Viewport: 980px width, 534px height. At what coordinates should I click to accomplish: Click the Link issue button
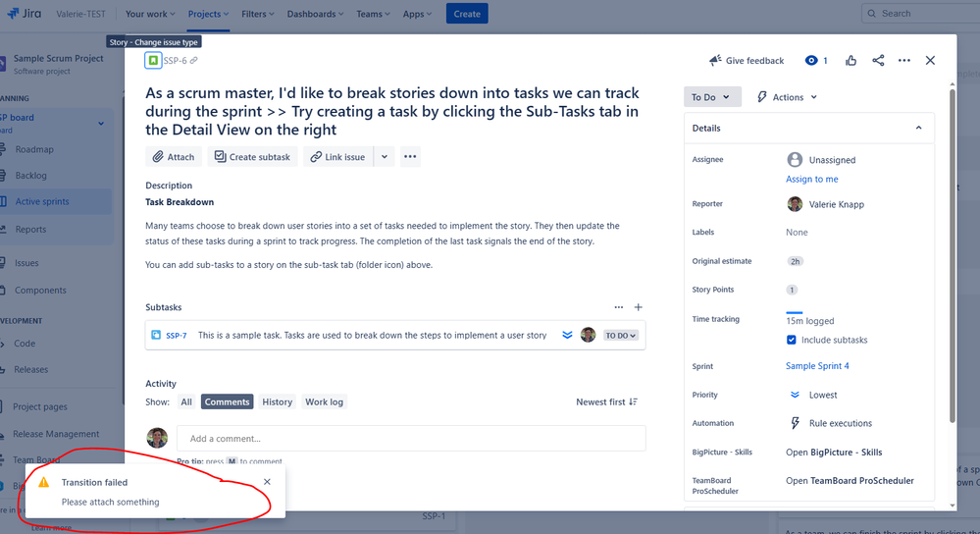338,157
